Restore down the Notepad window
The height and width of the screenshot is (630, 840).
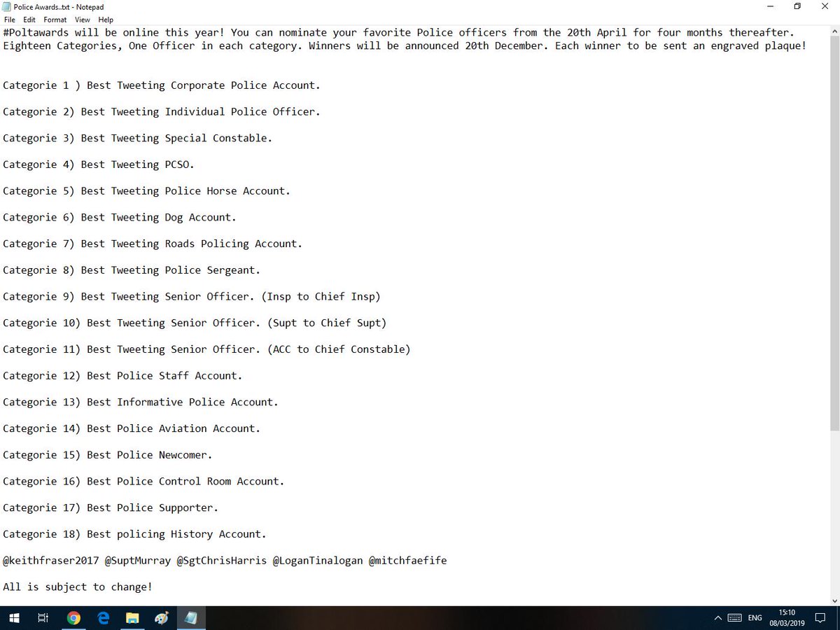pos(797,6)
